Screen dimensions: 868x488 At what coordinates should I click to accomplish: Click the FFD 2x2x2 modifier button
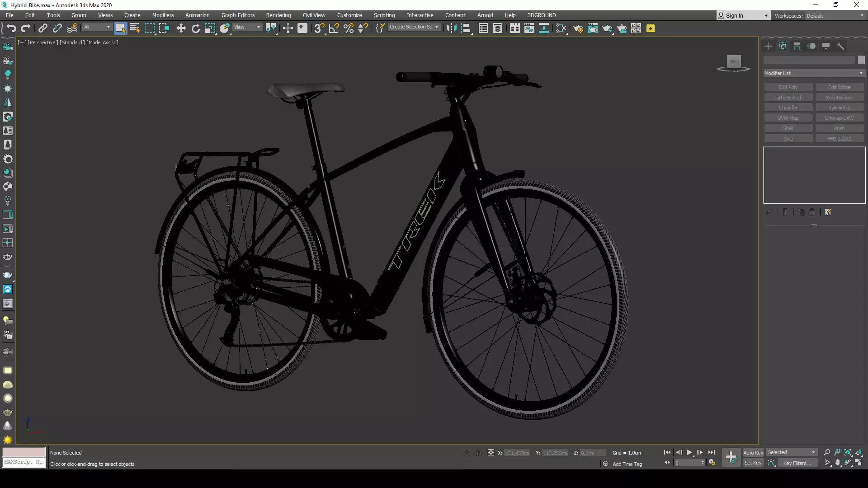pos(840,139)
